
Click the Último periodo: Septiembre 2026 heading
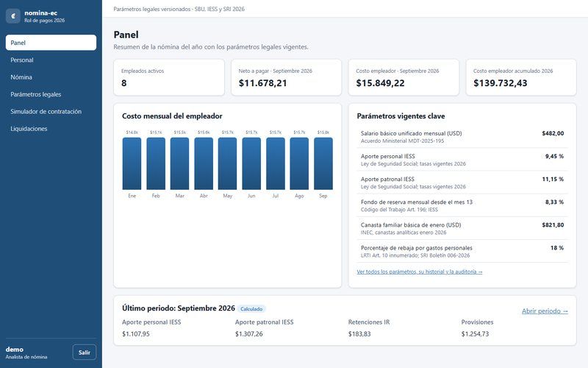179,308
